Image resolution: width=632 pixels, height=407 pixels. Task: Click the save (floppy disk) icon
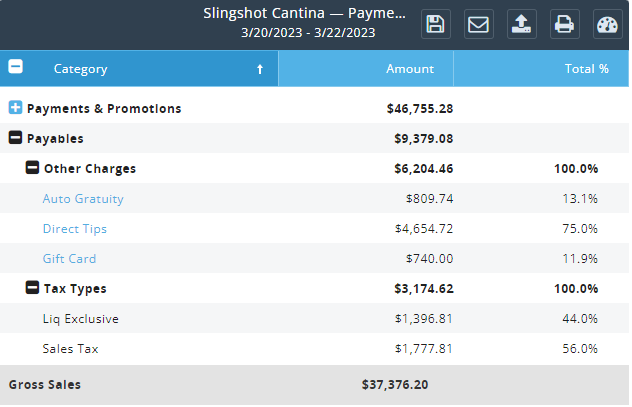tap(436, 25)
